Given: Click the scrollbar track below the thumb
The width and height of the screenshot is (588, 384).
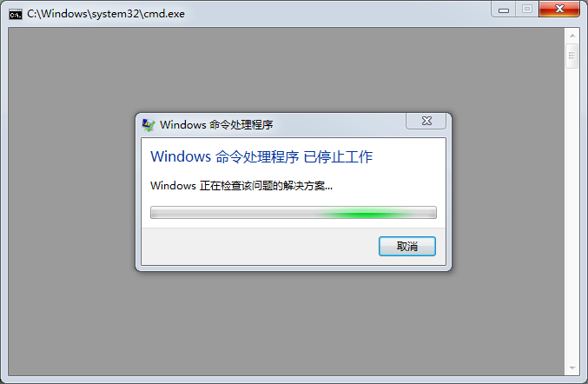Looking at the screenshot, I should [x=572, y=214].
